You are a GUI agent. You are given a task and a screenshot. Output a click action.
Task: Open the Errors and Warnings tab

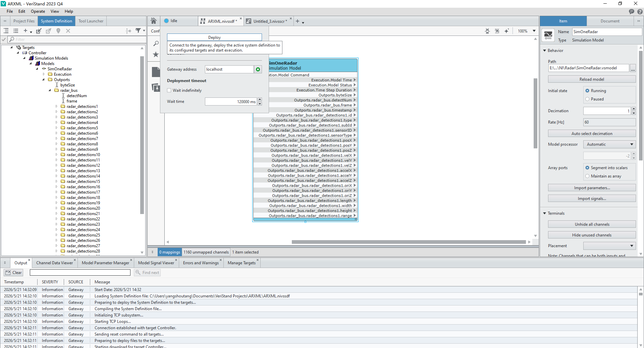click(201, 263)
